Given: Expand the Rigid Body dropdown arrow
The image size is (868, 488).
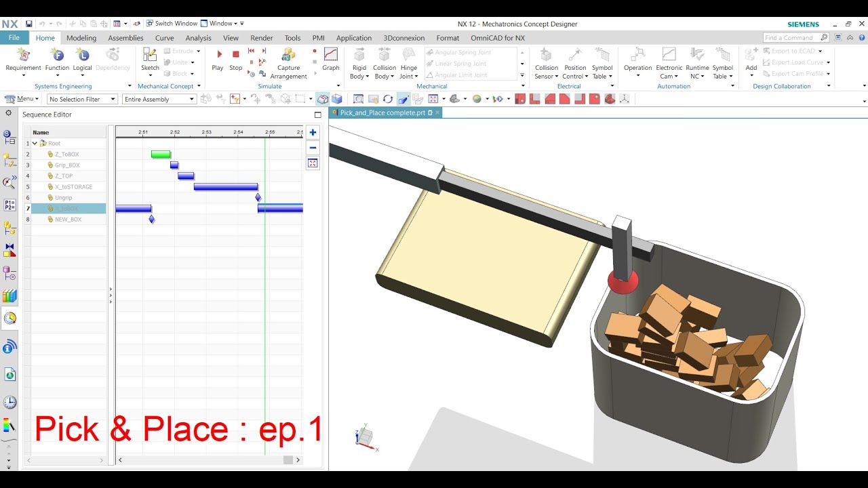Looking at the screenshot, I should (367, 77).
